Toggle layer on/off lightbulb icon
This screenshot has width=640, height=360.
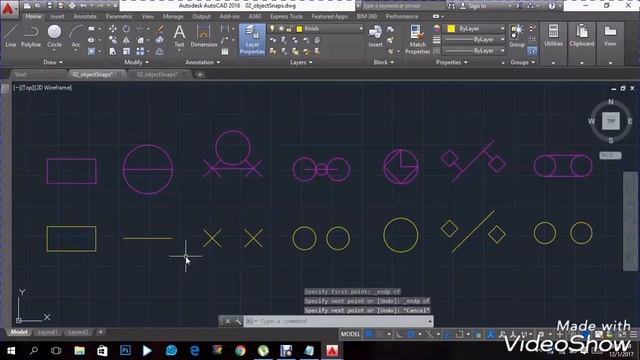[272, 29]
